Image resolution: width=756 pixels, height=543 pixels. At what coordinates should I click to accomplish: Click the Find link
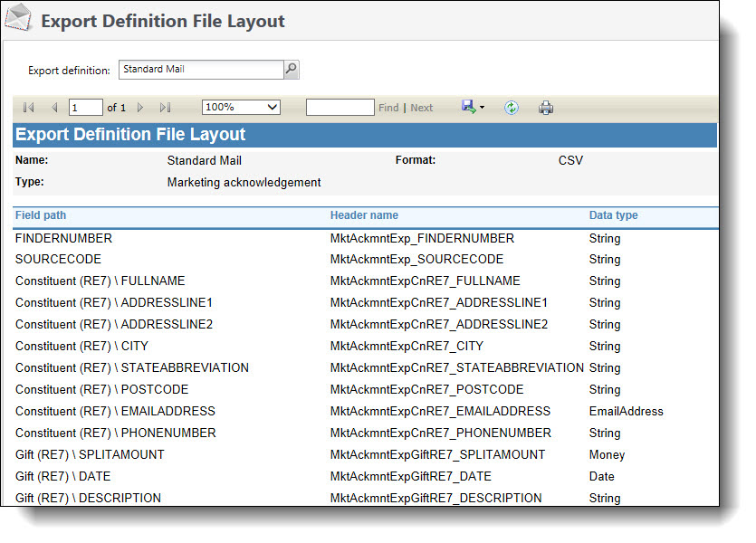click(x=388, y=108)
